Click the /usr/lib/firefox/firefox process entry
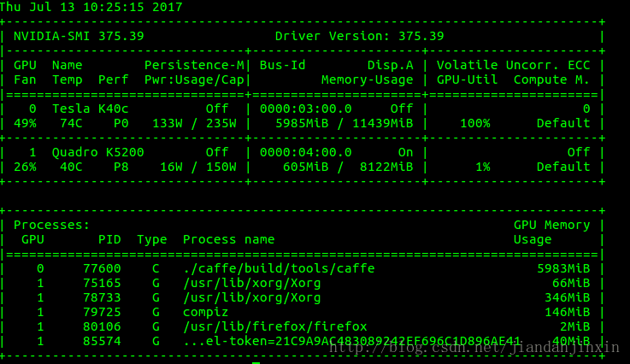The height and width of the screenshot is (364, 630). 275,326
